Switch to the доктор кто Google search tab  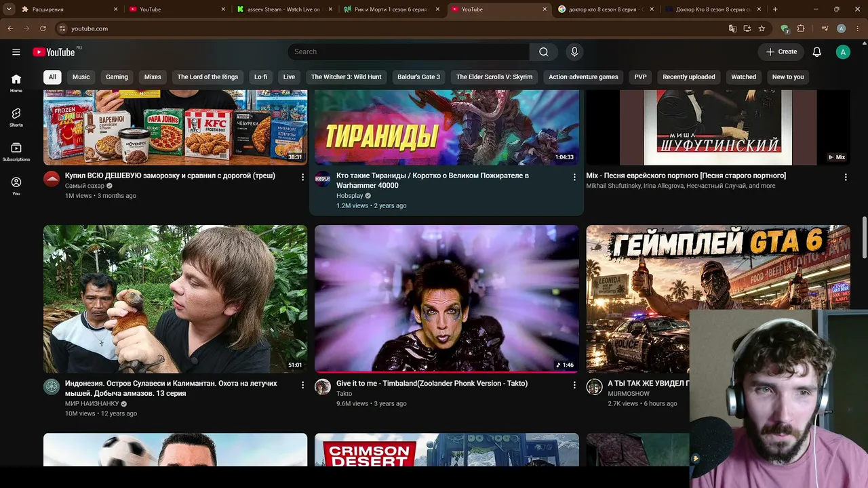(606, 9)
